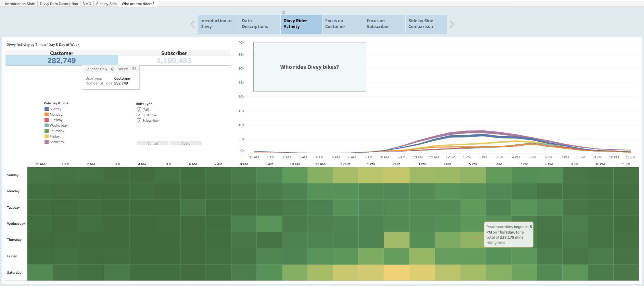Open Data Descriptions story point

click(260, 24)
